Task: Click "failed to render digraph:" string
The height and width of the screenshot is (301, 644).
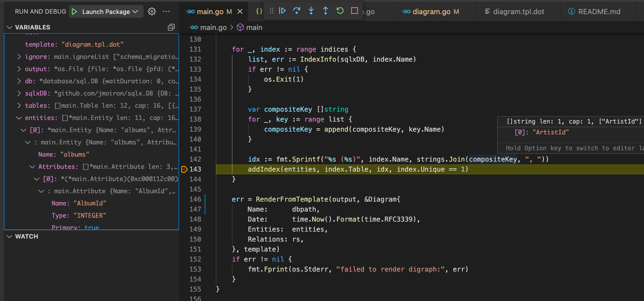Action: click(x=390, y=269)
